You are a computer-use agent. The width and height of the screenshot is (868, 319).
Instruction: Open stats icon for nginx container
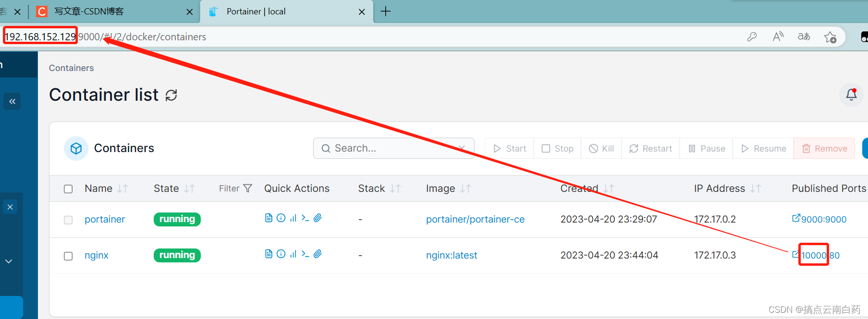coord(293,254)
